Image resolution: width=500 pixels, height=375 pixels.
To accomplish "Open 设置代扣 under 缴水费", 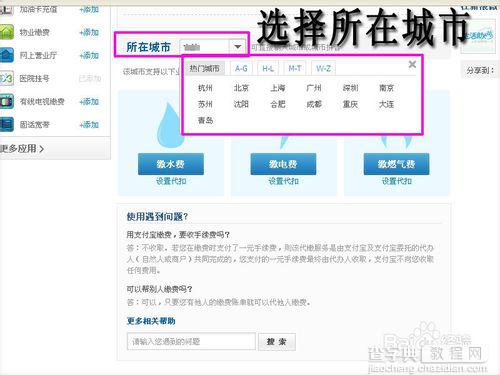I will 171,181.
